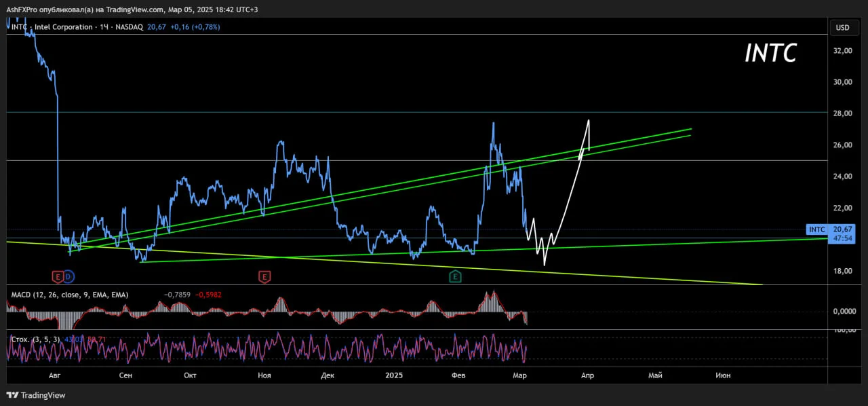Click the Мар 05, 2025 18:42 UTC+3 timestamp
The image size is (868, 406).
point(213,10)
